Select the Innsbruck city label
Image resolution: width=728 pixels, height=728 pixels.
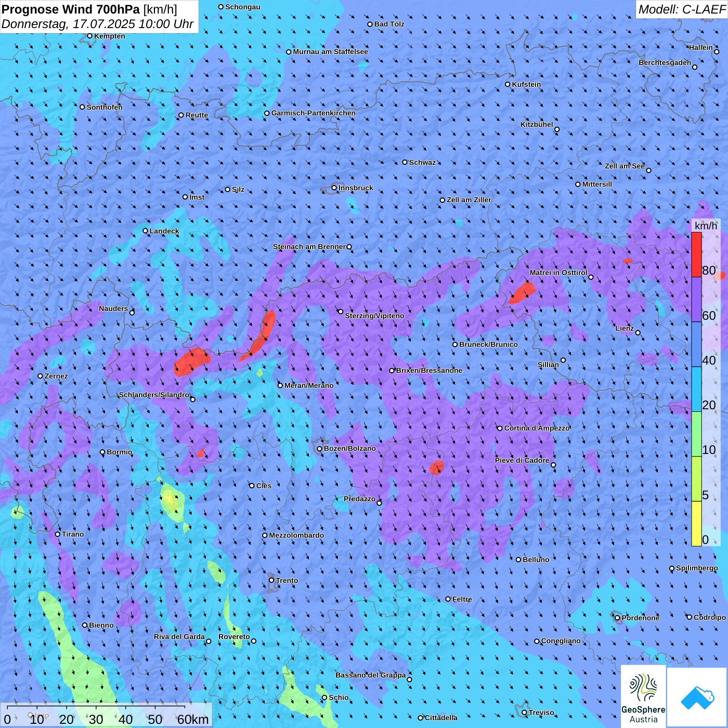click(x=356, y=188)
